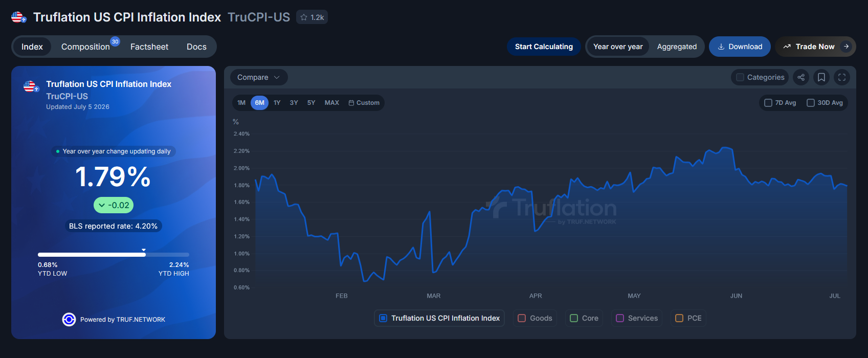
Task: Click the down arrow icon in -0.02 badge
Action: tap(102, 206)
